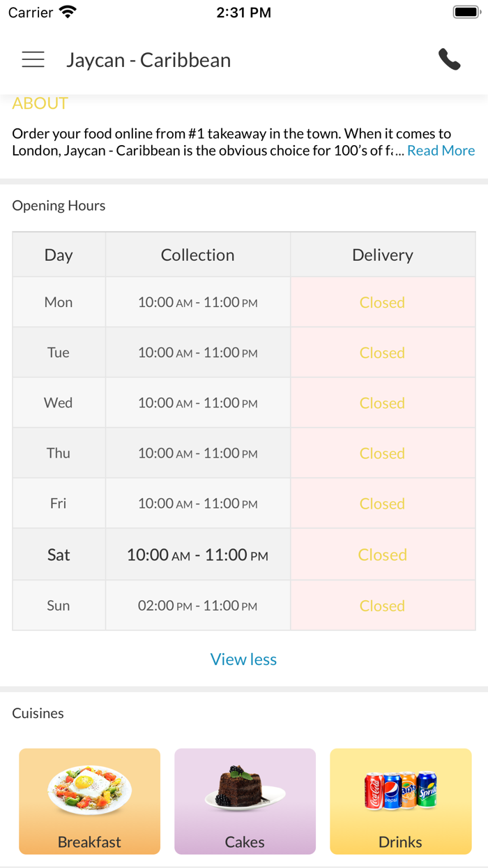This screenshot has width=488, height=868.
Task: Select the Breakfast cuisine tile
Action: [x=89, y=801]
